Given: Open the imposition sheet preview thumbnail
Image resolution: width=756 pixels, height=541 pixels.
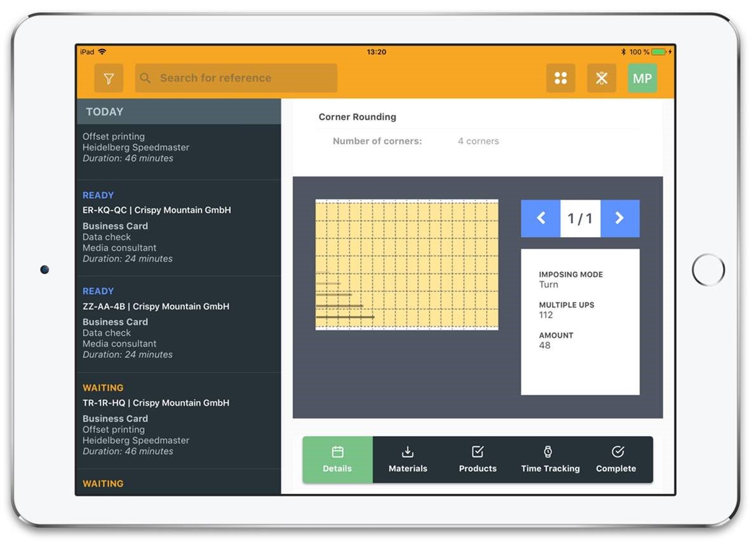Looking at the screenshot, I should tap(407, 264).
